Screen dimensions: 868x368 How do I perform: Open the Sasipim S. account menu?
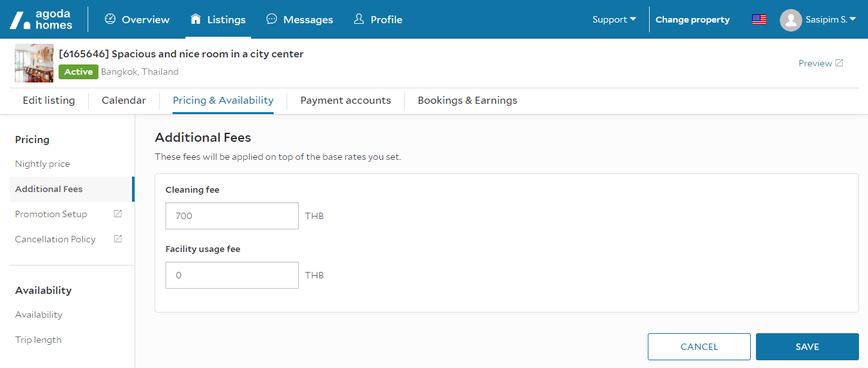click(x=830, y=19)
